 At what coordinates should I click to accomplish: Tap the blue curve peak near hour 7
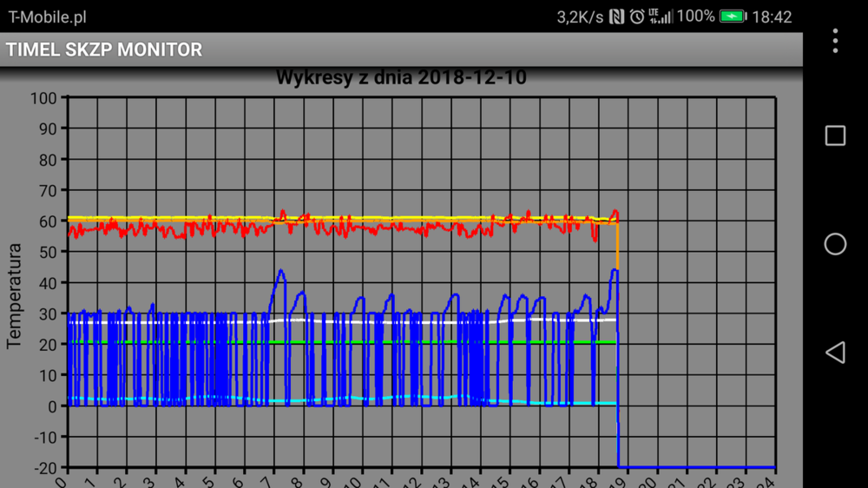(281, 272)
